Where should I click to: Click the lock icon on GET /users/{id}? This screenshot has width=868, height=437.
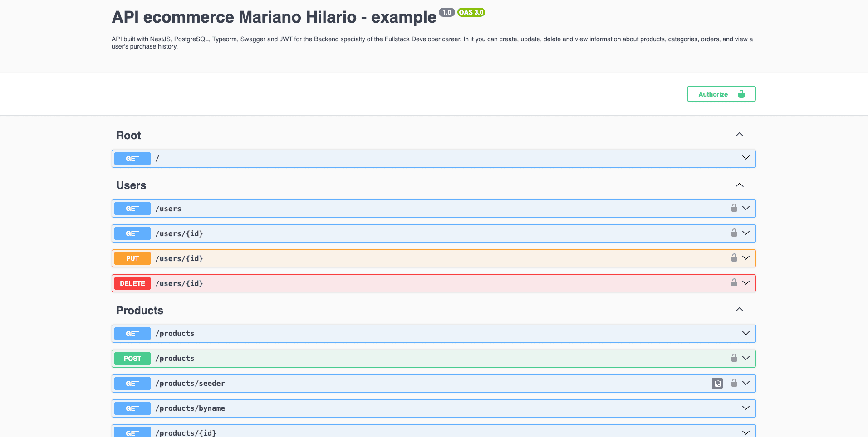(734, 233)
